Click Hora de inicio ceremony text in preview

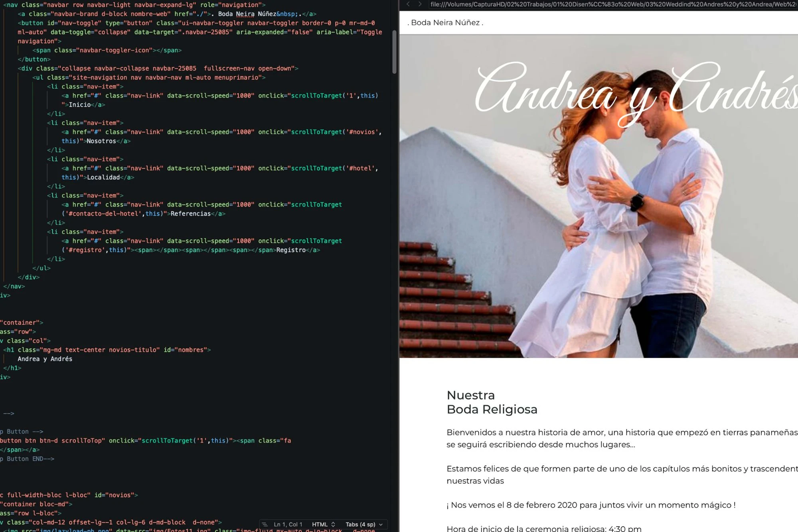[543, 528]
